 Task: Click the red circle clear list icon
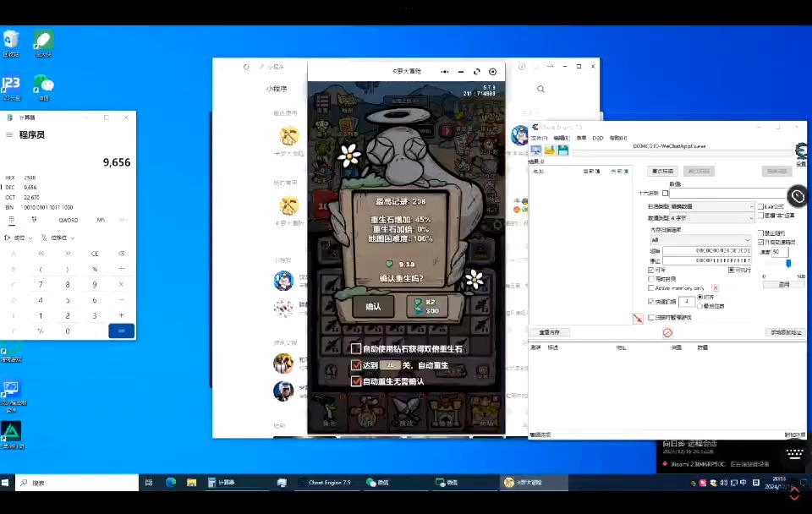pyautogui.click(x=667, y=332)
